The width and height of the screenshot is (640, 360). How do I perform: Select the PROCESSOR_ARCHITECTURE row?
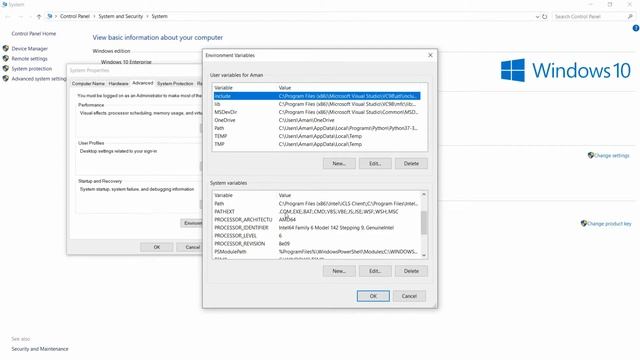click(317, 220)
